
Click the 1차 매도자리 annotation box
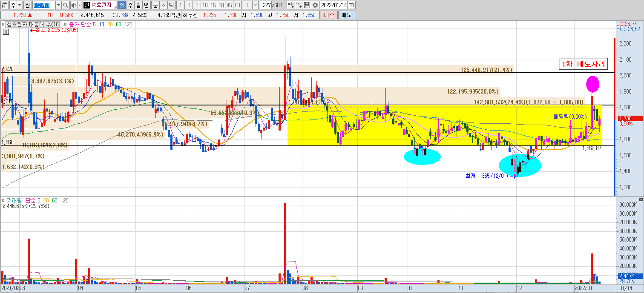click(x=584, y=64)
